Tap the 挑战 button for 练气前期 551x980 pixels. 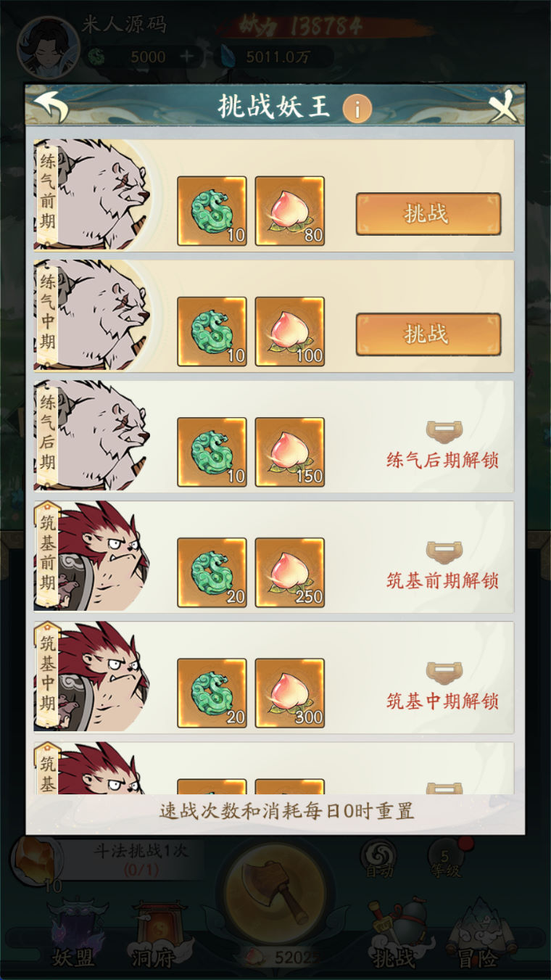[428, 213]
